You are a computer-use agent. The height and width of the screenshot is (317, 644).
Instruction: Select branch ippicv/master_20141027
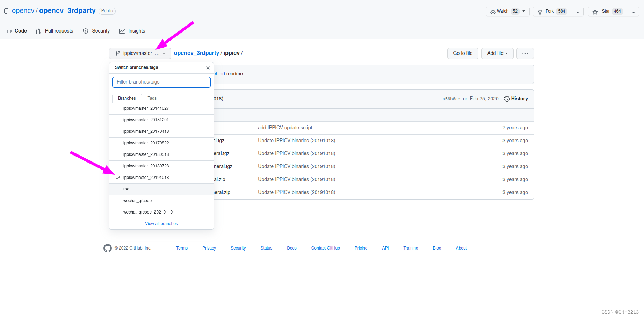coord(161,108)
